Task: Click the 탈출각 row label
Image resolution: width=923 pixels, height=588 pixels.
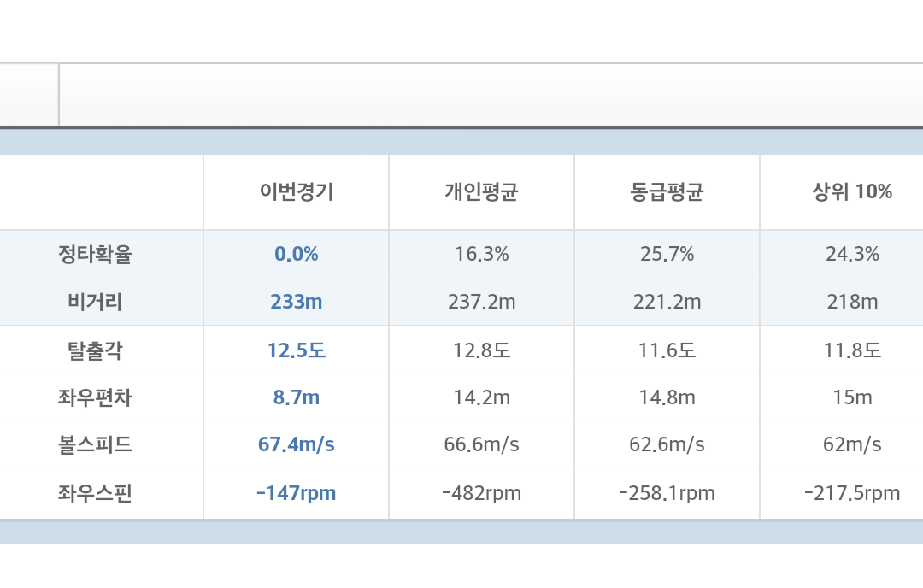Action: (x=95, y=350)
